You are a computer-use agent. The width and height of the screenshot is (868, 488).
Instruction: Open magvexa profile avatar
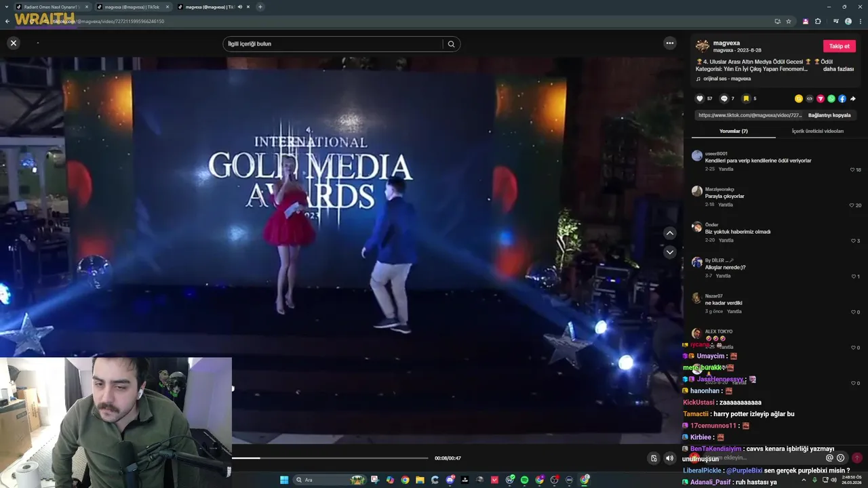[703, 45]
